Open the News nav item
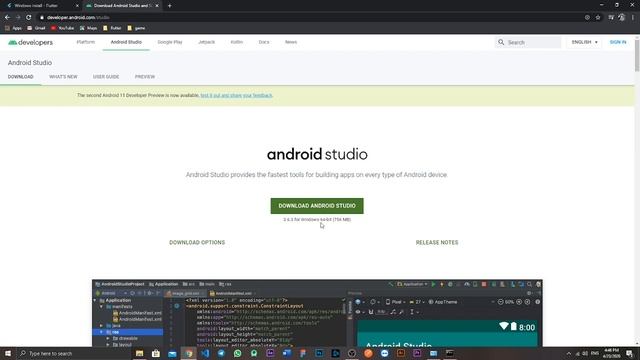The image size is (640, 360). click(291, 42)
